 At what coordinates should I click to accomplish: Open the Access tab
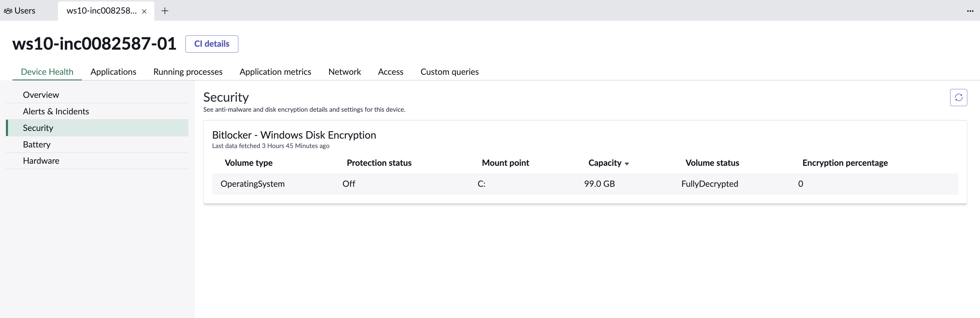point(391,72)
